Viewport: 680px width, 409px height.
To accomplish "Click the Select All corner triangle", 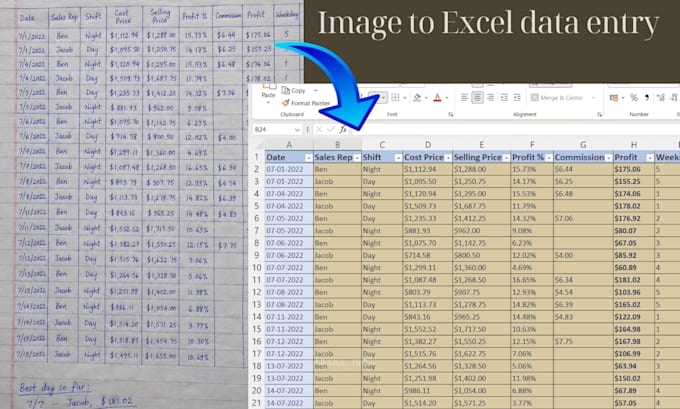I will (259, 145).
